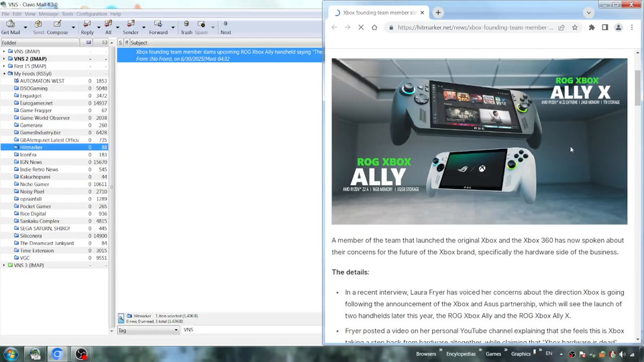Collapse the My Feeds (RSSyl) tree
Screen dimensions: 644x362
click(x=4, y=74)
